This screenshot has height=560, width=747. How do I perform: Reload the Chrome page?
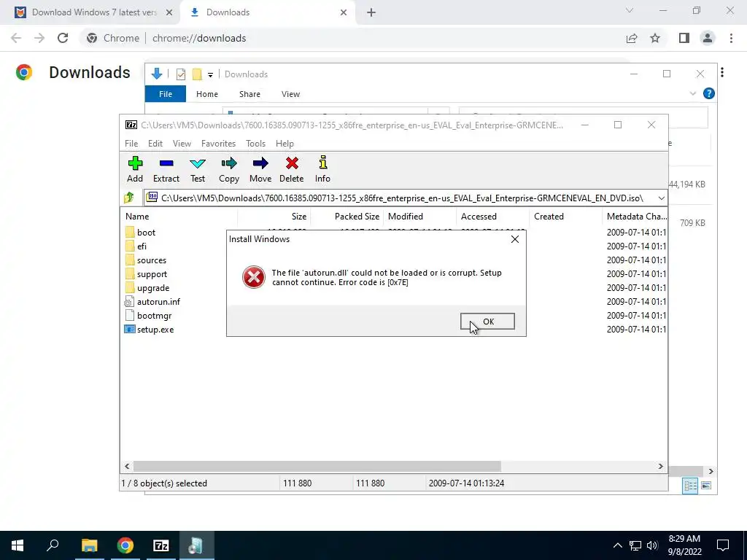tap(63, 38)
